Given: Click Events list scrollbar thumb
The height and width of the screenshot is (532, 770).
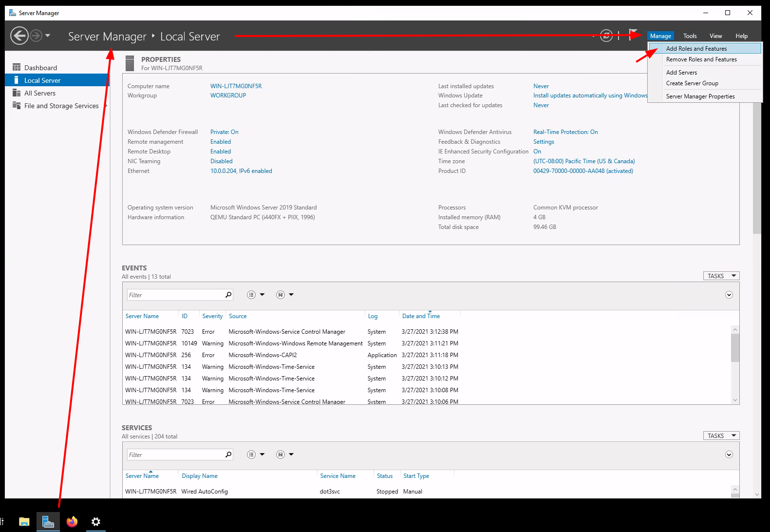Looking at the screenshot, I should click(735, 348).
